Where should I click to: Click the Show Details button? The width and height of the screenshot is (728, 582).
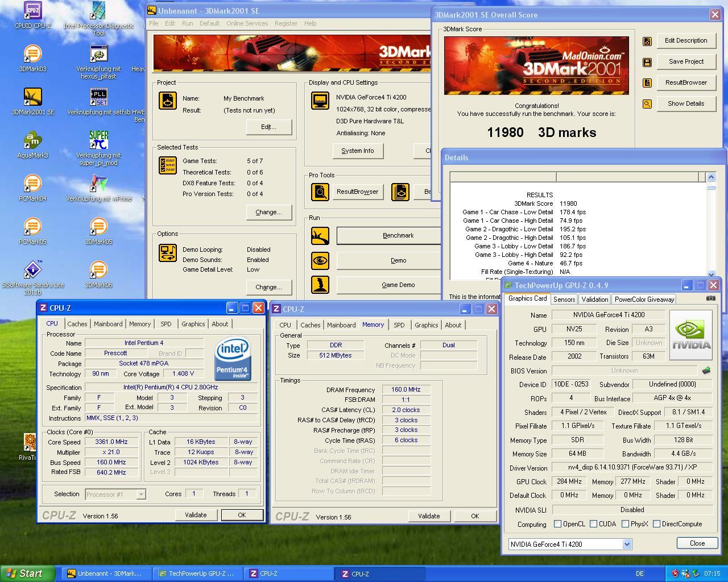pos(686,103)
